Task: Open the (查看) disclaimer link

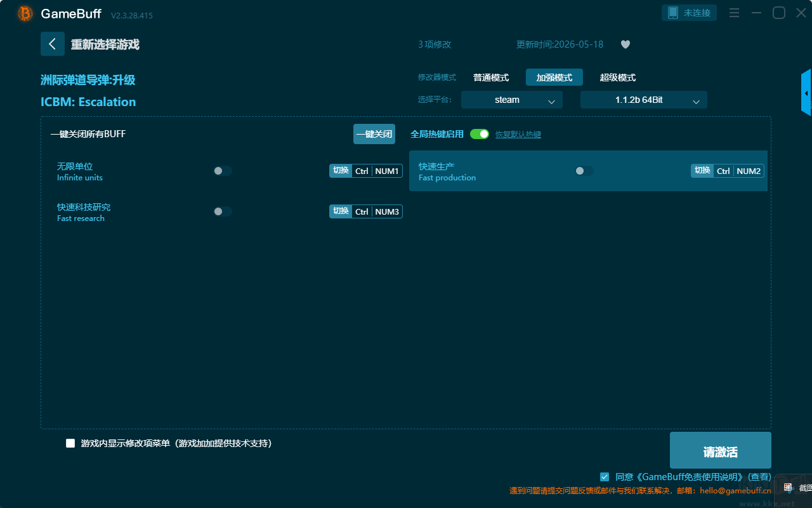Action: click(759, 477)
